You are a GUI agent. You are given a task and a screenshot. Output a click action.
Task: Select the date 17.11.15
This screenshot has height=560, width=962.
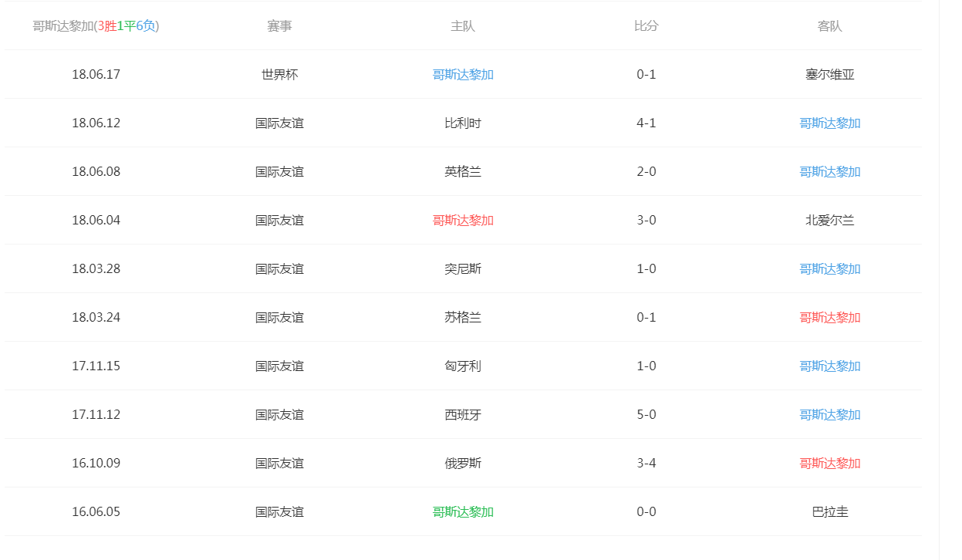coord(96,366)
